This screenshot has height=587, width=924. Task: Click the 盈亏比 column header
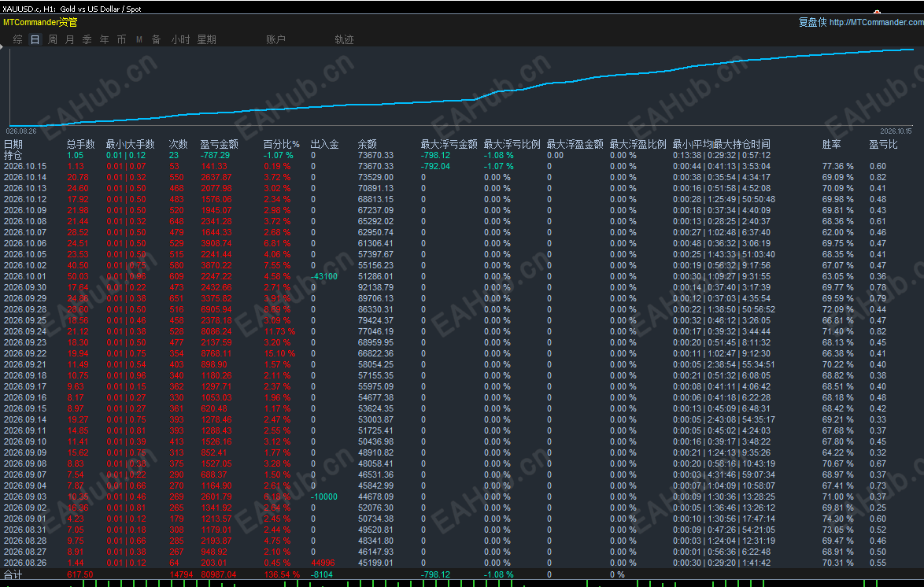(x=883, y=144)
